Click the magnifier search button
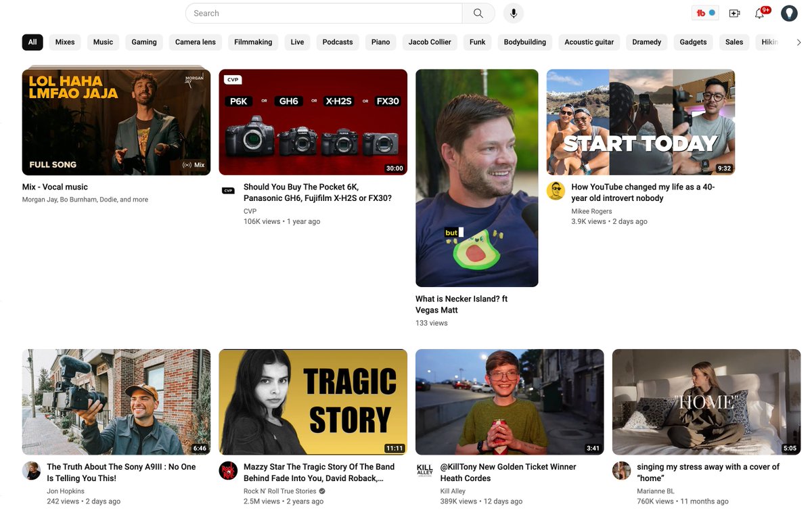The height and width of the screenshot is (519, 812). pos(478,14)
